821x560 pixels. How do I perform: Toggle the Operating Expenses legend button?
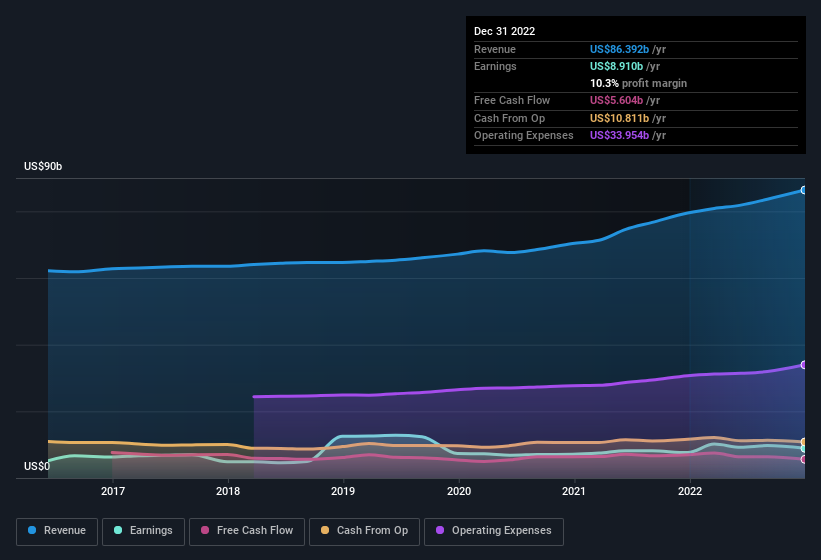point(493,531)
